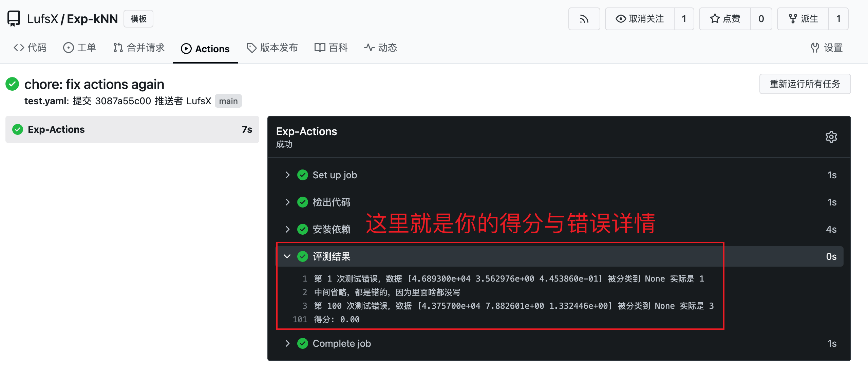The width and height of the screenshot is (868, 377).
Task: Click the green status icon beside Set up job
Action: coord(302,175)
